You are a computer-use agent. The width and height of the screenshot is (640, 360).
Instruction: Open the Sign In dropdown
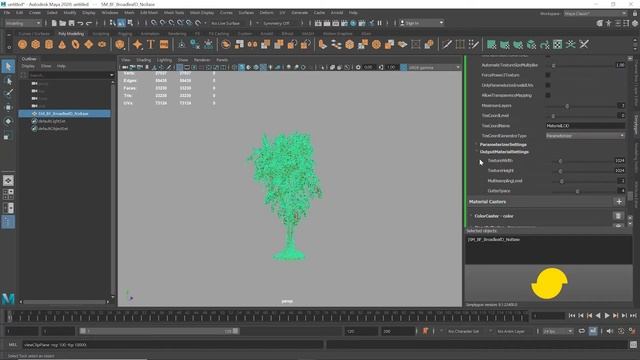click(422, 23)
